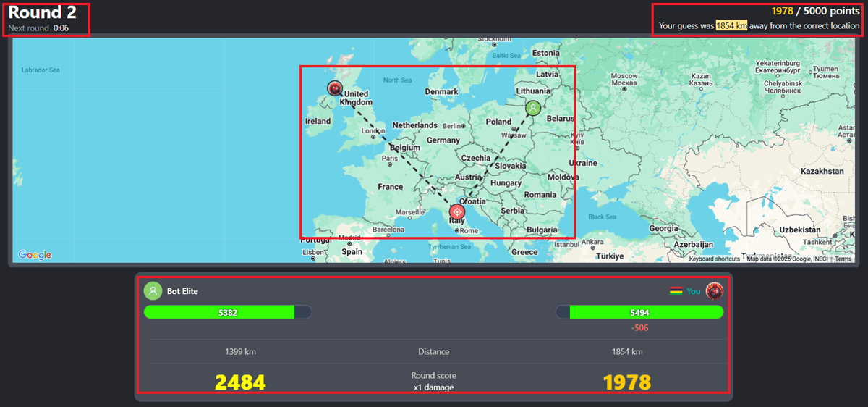Click Bot Elite's green guess marker
The width and height of the screenshot is (868, 407).
pos(533,109)
